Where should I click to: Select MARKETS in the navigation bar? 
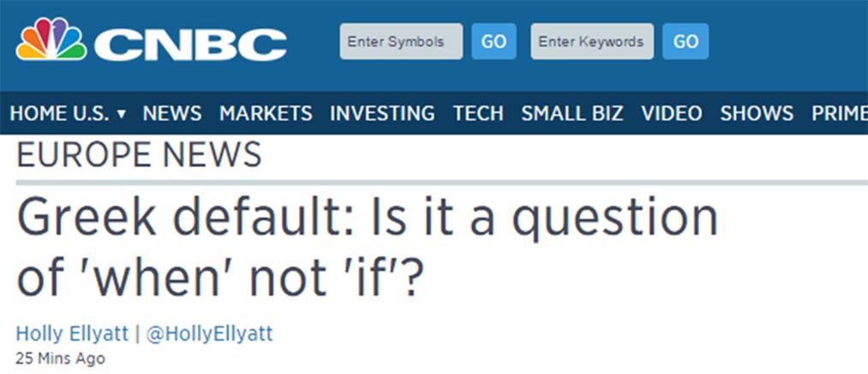tap(266, 113)
